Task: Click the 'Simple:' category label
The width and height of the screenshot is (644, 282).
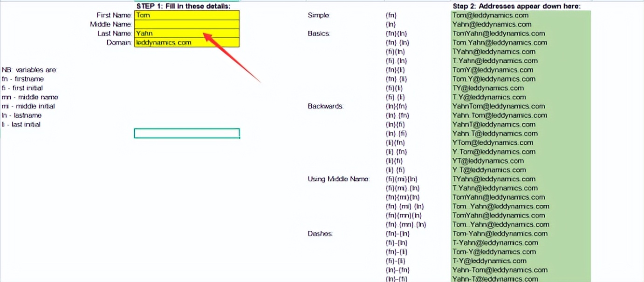Action: 319,15
